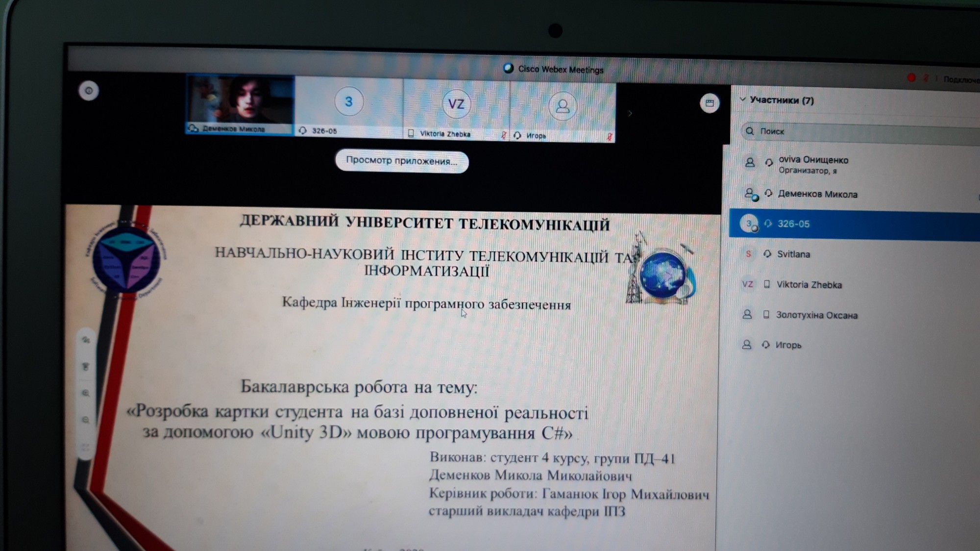Click the VZ avatar in participants list

[748, 284]
